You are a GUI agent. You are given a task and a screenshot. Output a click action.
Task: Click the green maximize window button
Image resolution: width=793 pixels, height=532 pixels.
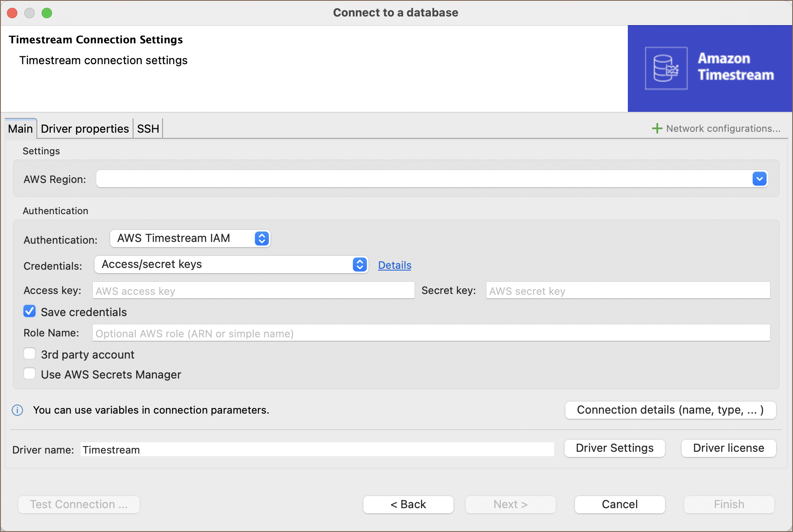click(47, 13)
